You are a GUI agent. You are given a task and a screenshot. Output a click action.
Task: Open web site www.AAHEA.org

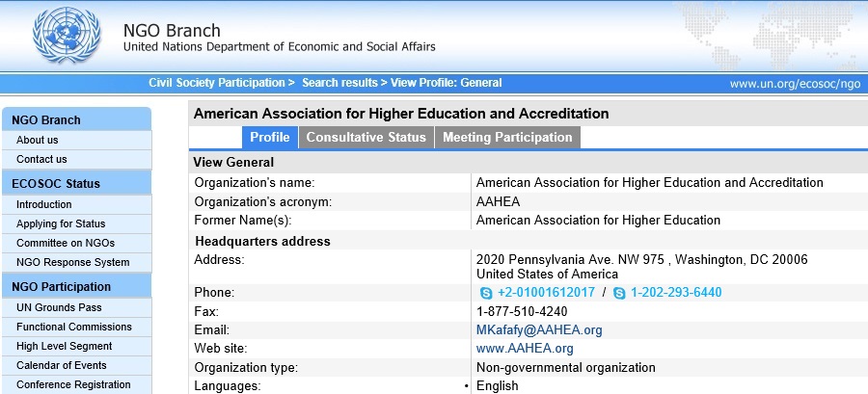[525, 349]
